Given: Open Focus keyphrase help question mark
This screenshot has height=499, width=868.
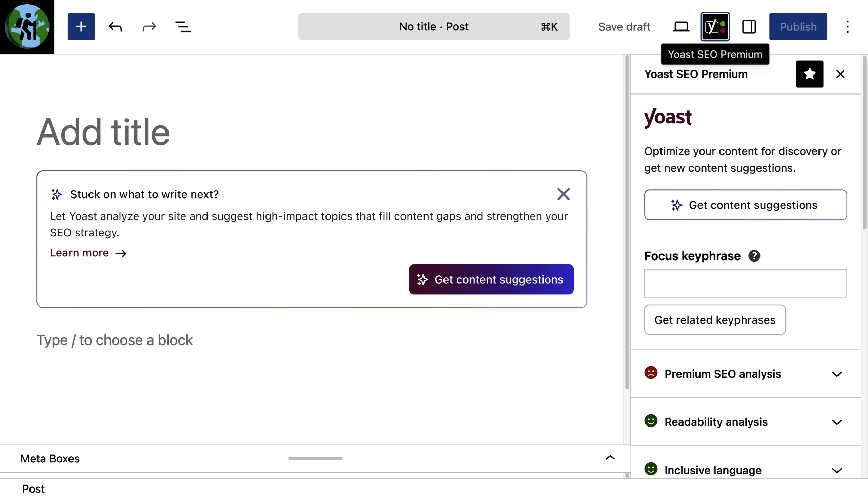Looking at the screenshot, I should tap(754, 256).
